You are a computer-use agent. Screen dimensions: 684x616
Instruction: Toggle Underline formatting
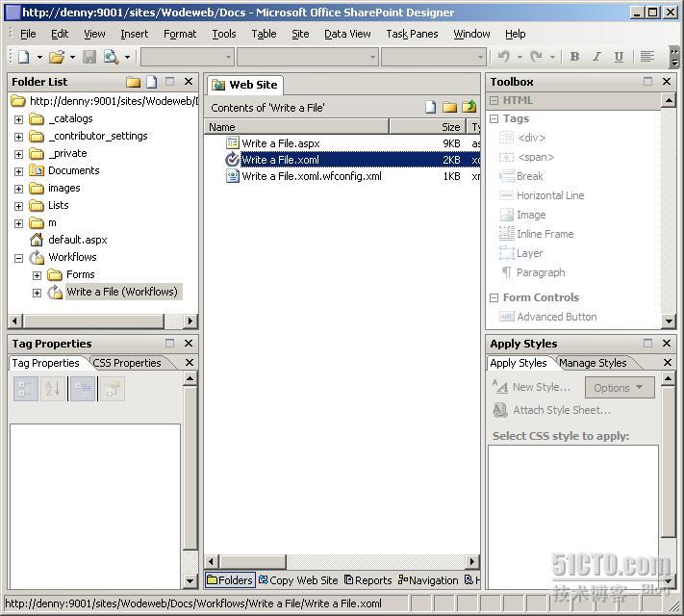pyautogui.click(x=619, y=57)
